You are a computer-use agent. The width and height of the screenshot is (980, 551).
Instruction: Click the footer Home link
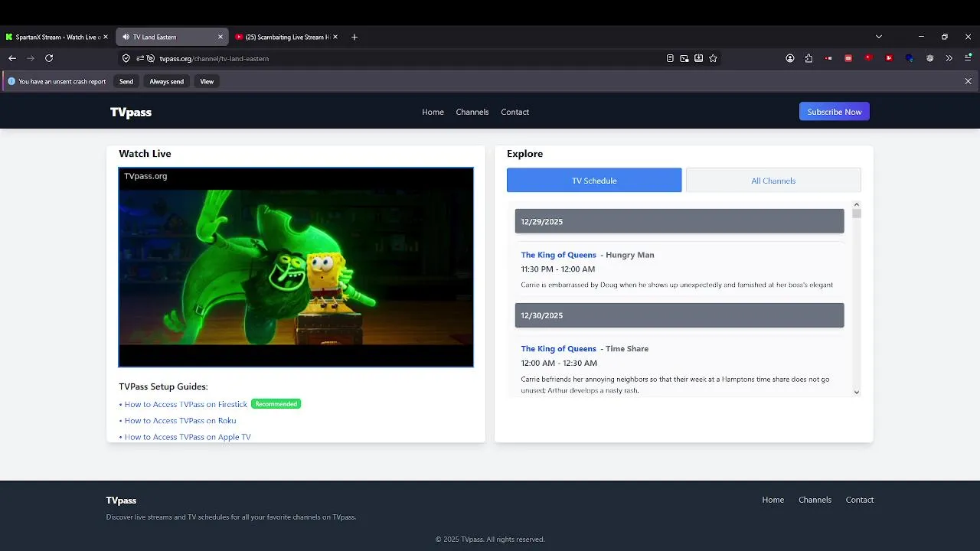773,500
